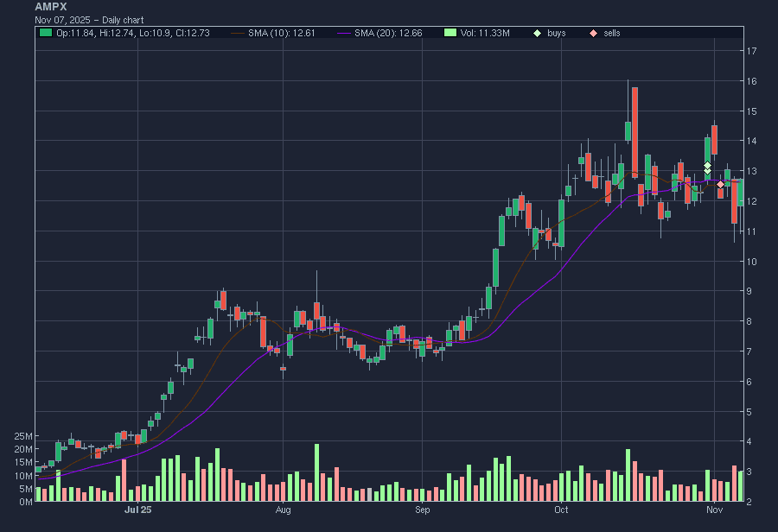Click the 10 price axis label
The width and height of the screenshot is (778, 532).
coord(752,262)
